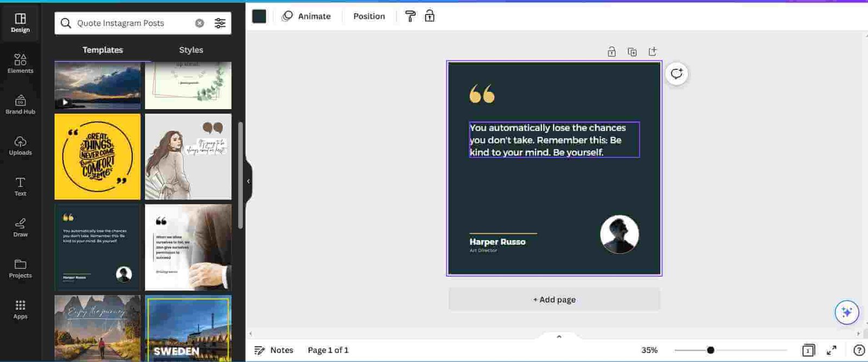Select the Draw tool
This screenshot has width=868, height=362.
point(20,227)
